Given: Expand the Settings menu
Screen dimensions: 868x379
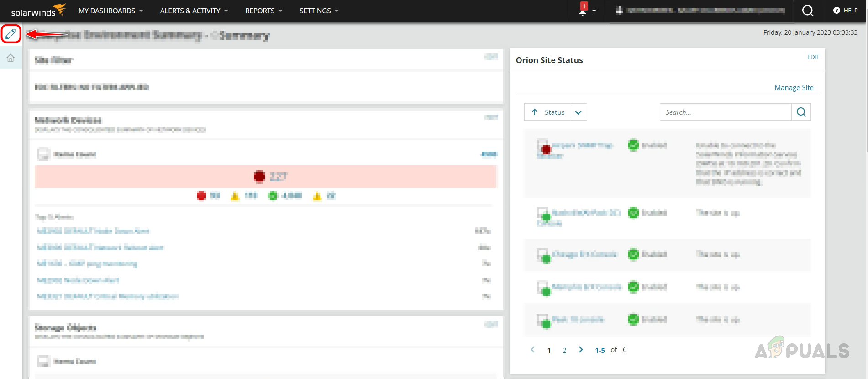Looking at the screenshot, I should [x=319, y=11].
